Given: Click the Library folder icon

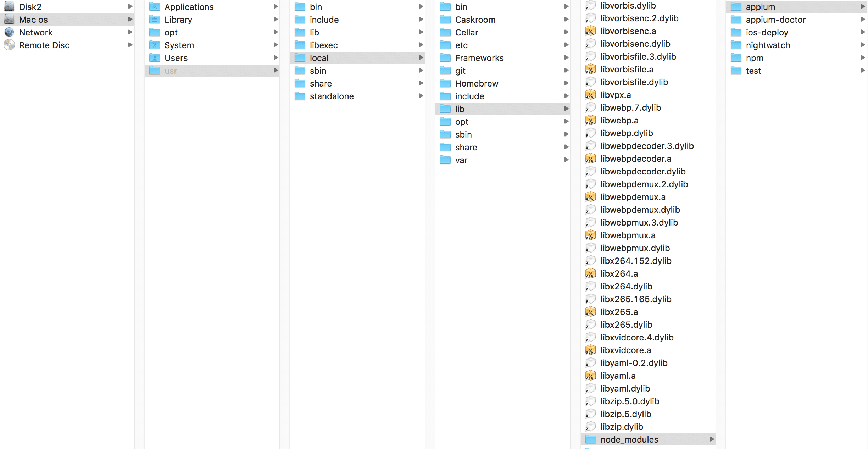Looking at the screenshot, I should point(155,20).
